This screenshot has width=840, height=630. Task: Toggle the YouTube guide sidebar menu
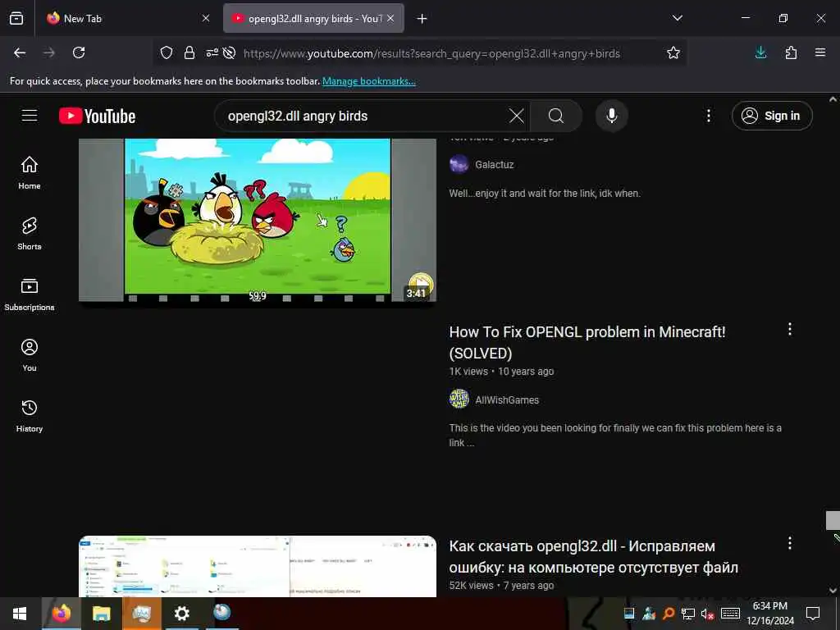[30, 116]
